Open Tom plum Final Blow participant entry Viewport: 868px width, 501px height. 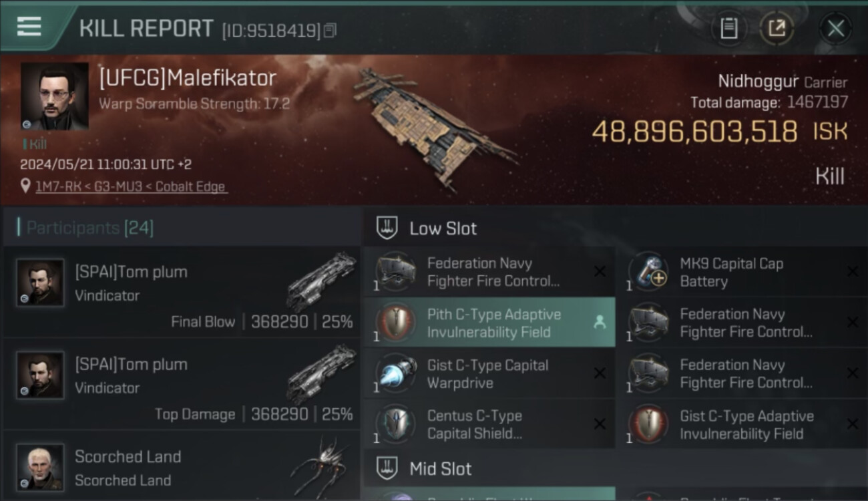click(182, 291)
